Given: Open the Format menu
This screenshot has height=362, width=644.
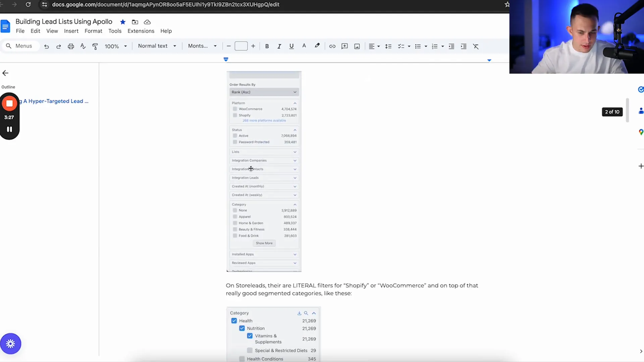Looking at the screenshot, I should [93, 31].
